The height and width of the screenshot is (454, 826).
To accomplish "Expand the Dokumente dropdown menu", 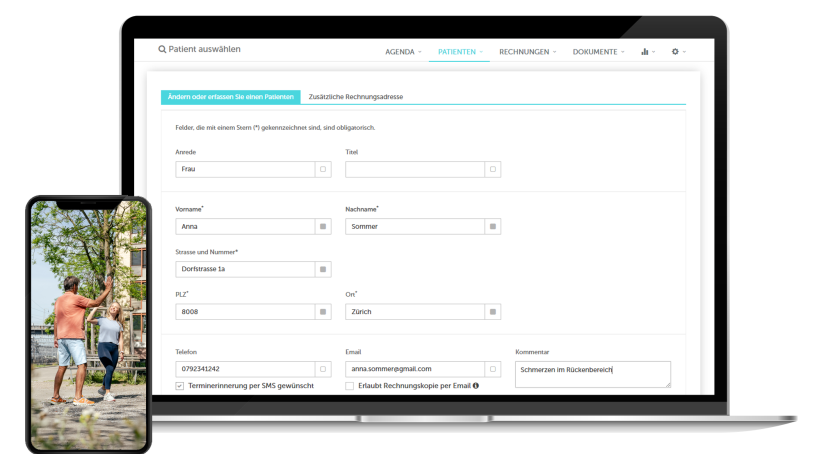I will pos(598,51).
